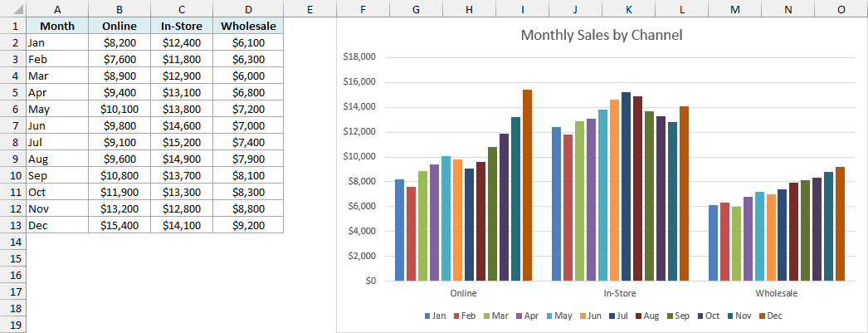Click the Dec month cell
The height and width of the screenshot is (333, 868).
pyautogui.click(x=57, y=226)
